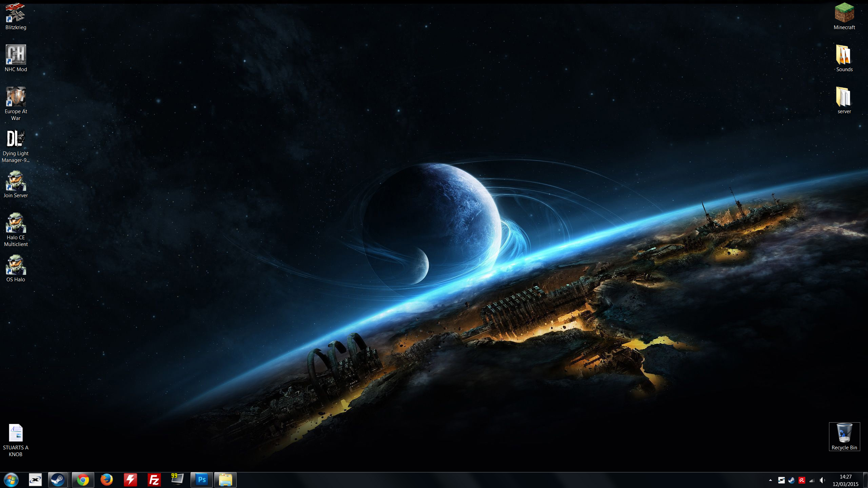Select the server folder on the desktop
This screenshot has height=488, width=868.
coord(844,100)
